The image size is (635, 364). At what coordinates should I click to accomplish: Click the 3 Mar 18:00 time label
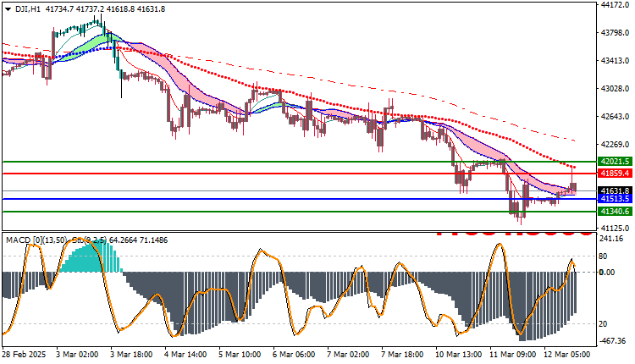click(x=131, y=355)
